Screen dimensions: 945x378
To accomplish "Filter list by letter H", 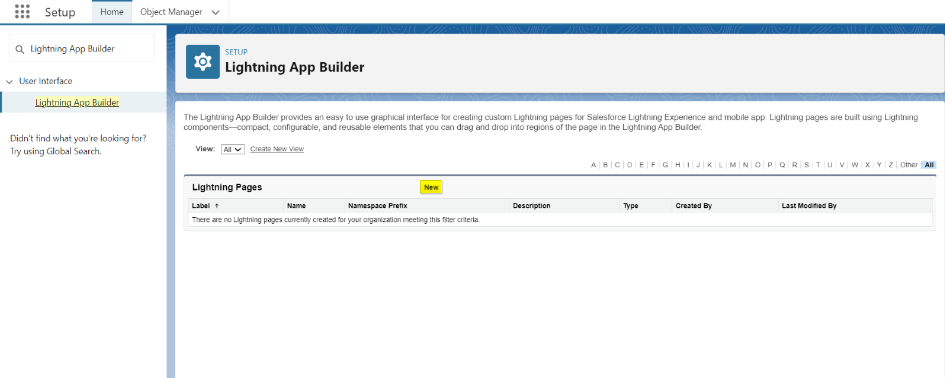I will coord(677,165).
